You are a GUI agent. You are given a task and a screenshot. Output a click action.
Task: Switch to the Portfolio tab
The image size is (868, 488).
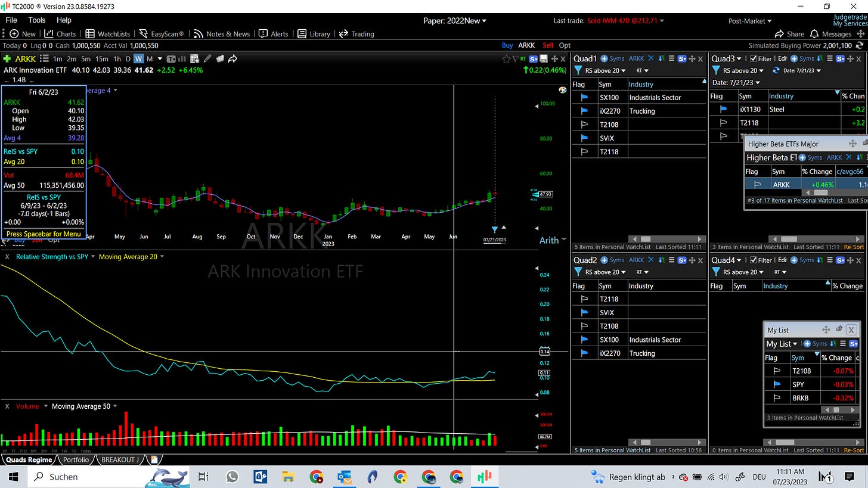pos(76,459)
